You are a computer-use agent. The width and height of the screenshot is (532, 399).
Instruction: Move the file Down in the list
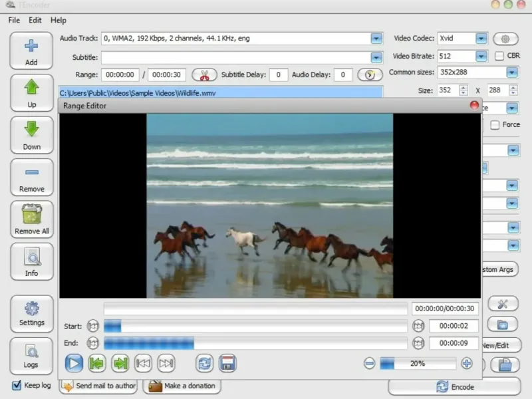31,135
